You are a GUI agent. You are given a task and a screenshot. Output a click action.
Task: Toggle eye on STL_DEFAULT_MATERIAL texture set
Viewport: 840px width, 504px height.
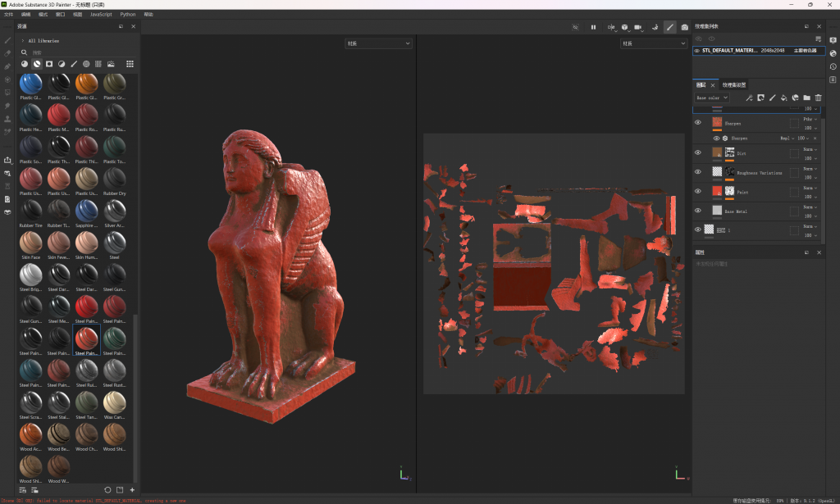pos(697,50)
